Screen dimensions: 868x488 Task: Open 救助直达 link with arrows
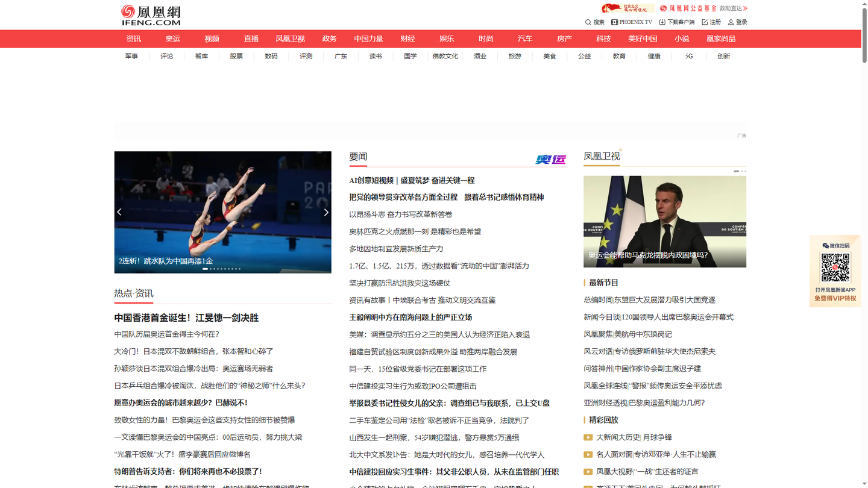click(x=733, y=8)
